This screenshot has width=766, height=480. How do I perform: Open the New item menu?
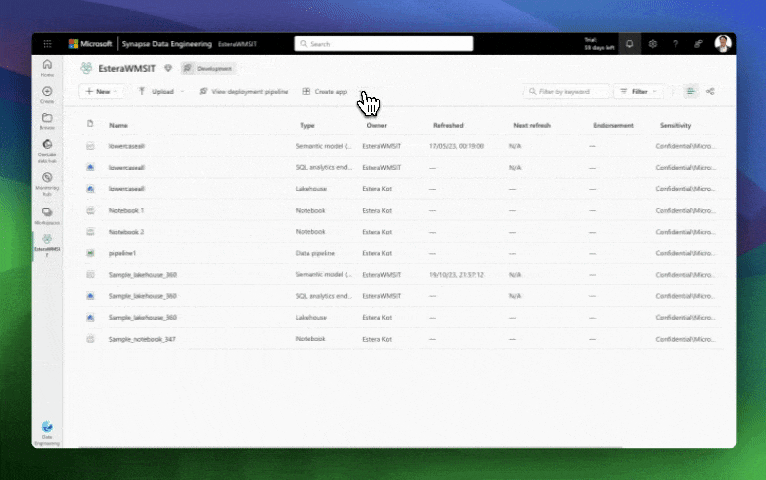pos(102,91)
